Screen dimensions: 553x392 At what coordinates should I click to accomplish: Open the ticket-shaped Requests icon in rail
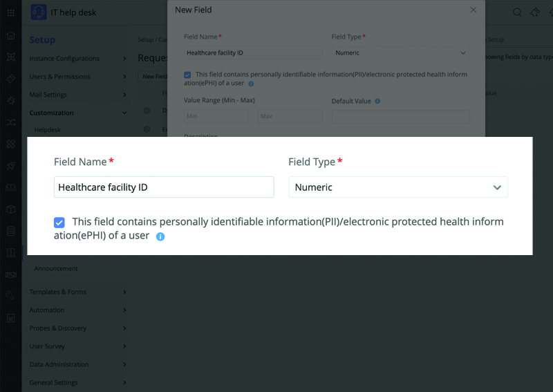(x=10, y=79)
